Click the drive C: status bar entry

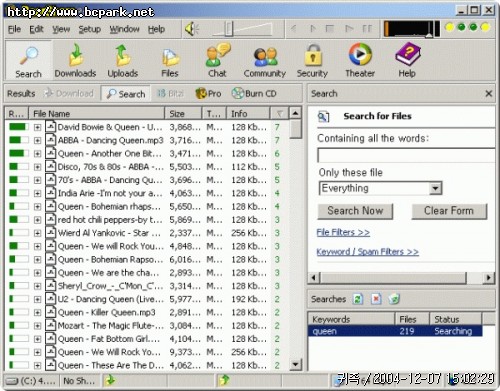31,380
